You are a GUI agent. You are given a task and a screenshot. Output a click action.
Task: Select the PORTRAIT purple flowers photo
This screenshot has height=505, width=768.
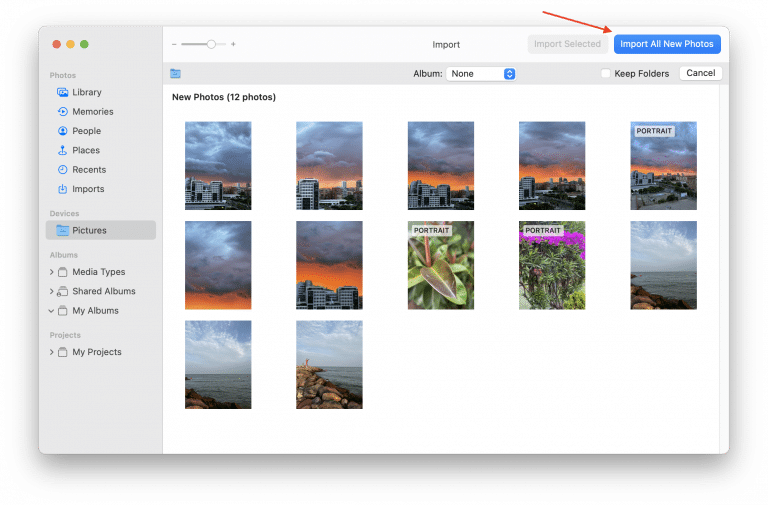pyautogui.click(x=552, y=265)
